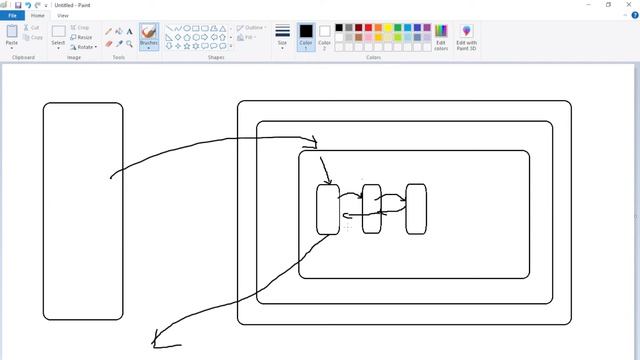The width and height of the screenshot is (640, 360).
Task: Pick the pink color swatch
Action: (369, 37)
